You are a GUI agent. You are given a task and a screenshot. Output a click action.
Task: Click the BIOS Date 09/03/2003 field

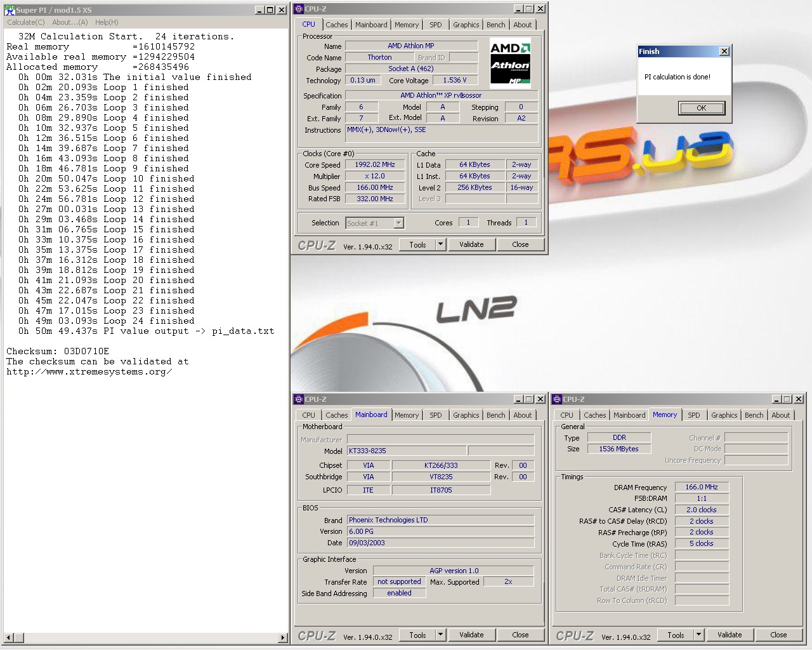pos(440,543)
